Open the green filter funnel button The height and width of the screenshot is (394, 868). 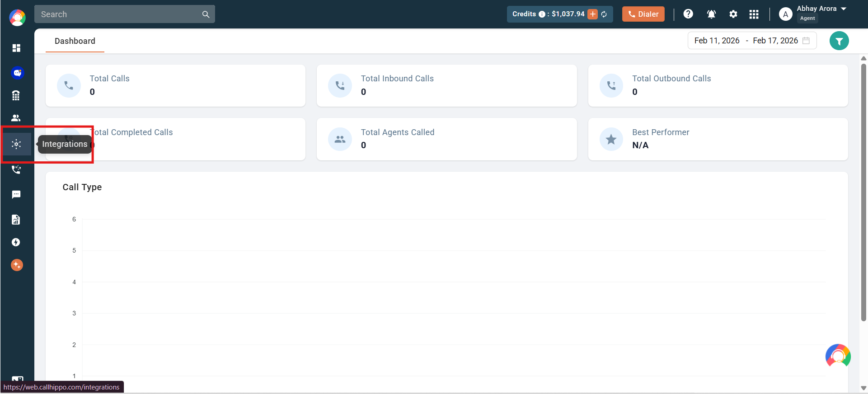point(839,41)
